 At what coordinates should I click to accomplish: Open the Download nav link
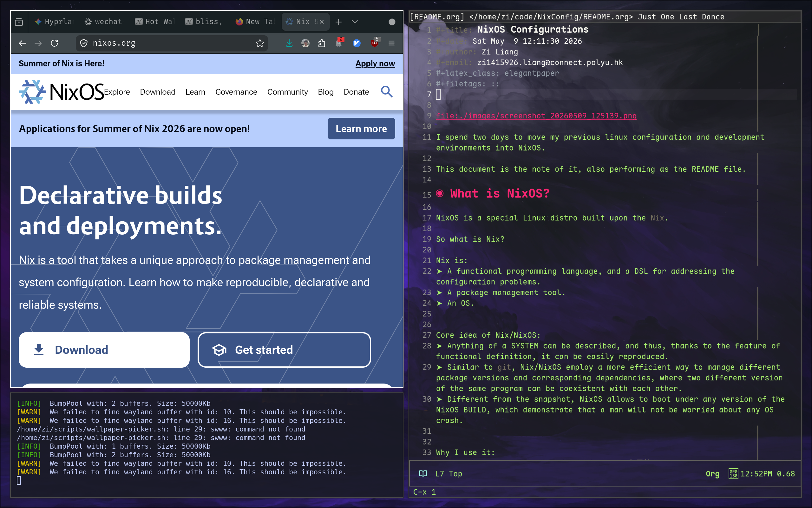(158, 92)
